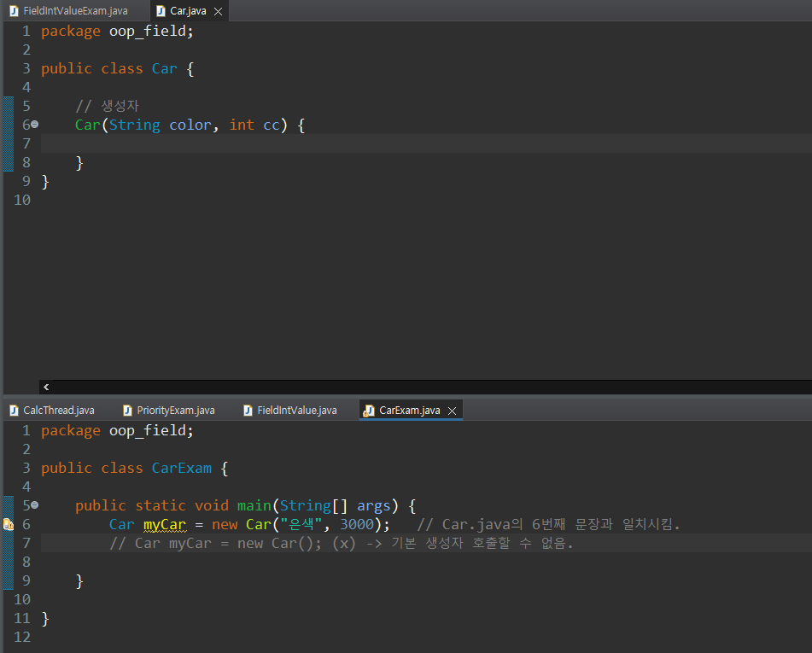The height and width of the screenshot is (653, 812).
Task: Switch to FieldIntValue.java tab
Action: [297, 410]
